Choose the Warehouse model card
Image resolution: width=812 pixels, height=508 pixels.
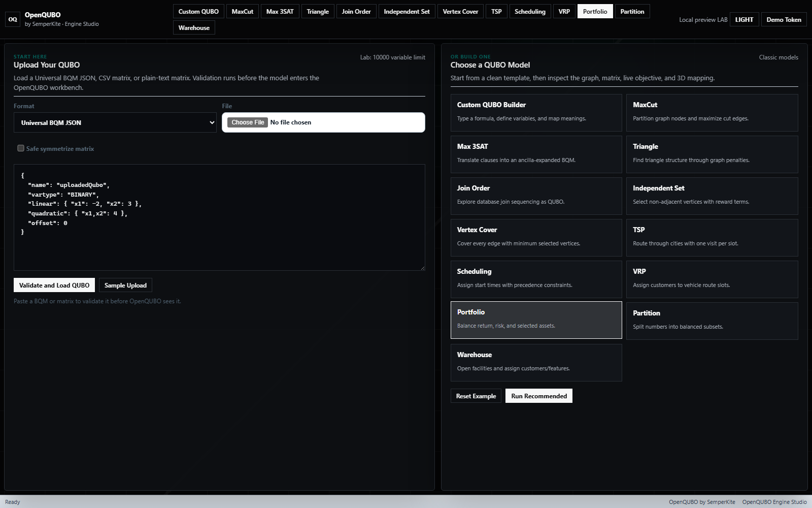point(536,363)
